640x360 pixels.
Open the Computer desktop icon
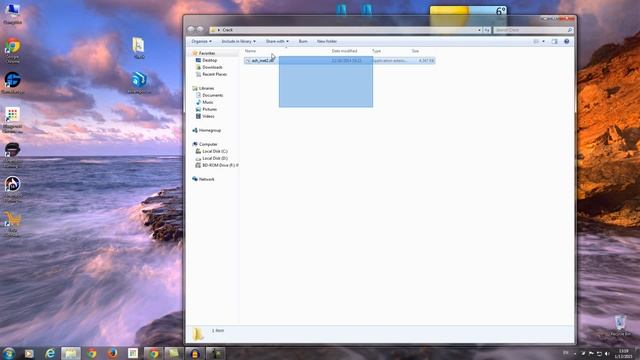coord(13,13)
